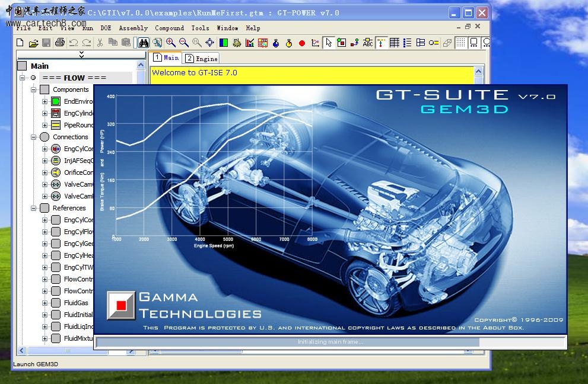Collapse the === FLOW === tree node
Image resolution: width=588 pixels, height=384 pixels.
pos(22,78)
